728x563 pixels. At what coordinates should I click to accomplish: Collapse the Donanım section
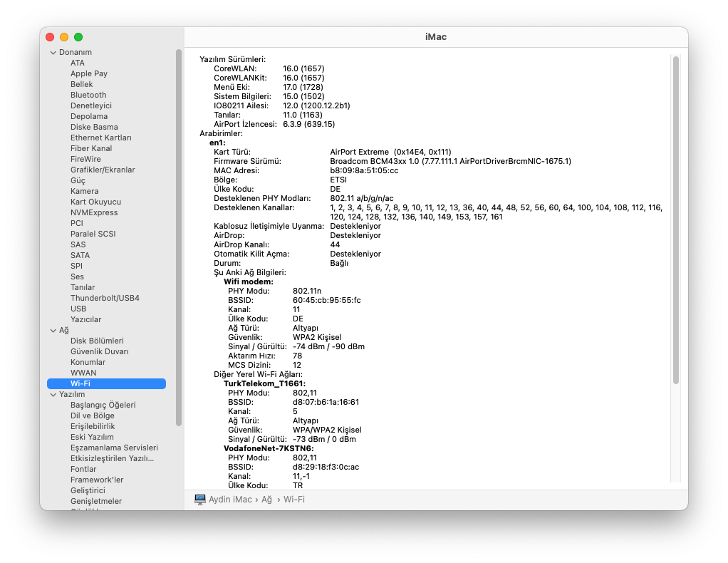pos(53,52)
